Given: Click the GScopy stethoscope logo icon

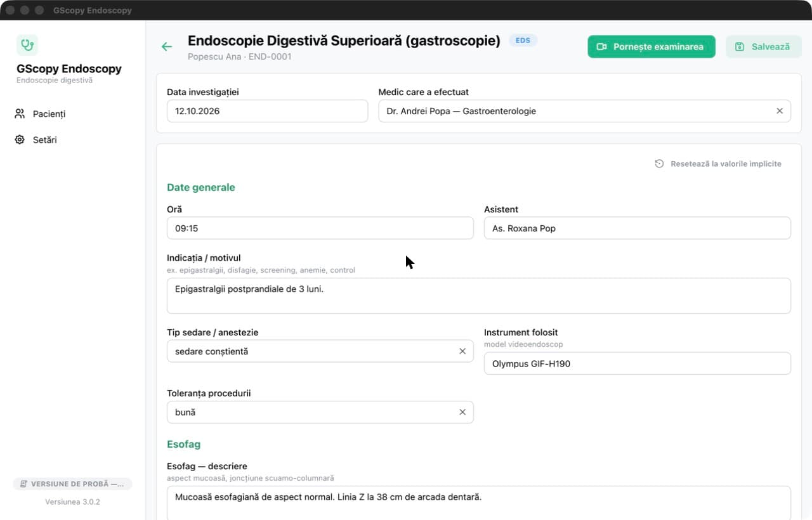Looking at the screenshot, I should click(27, 45).
